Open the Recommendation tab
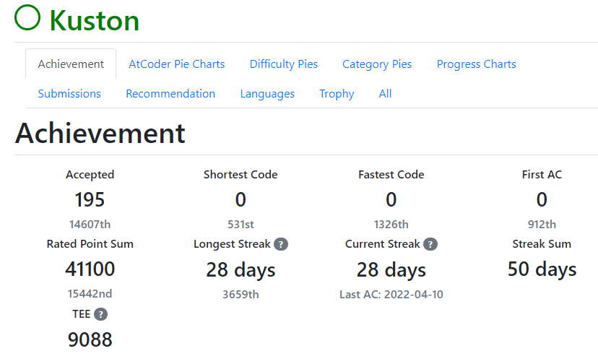Screen dimensions: 598x364 pos(170,93)
